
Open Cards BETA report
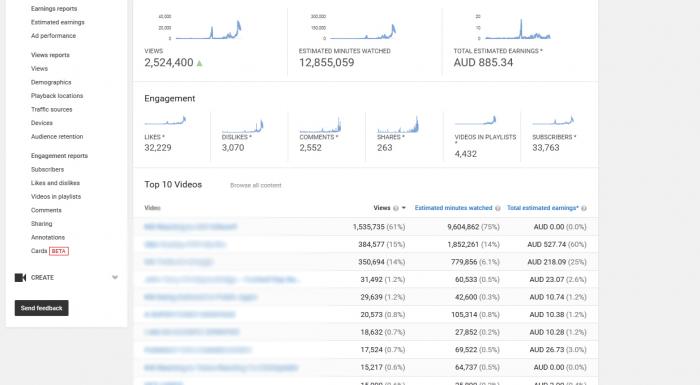tap(50, 251)
